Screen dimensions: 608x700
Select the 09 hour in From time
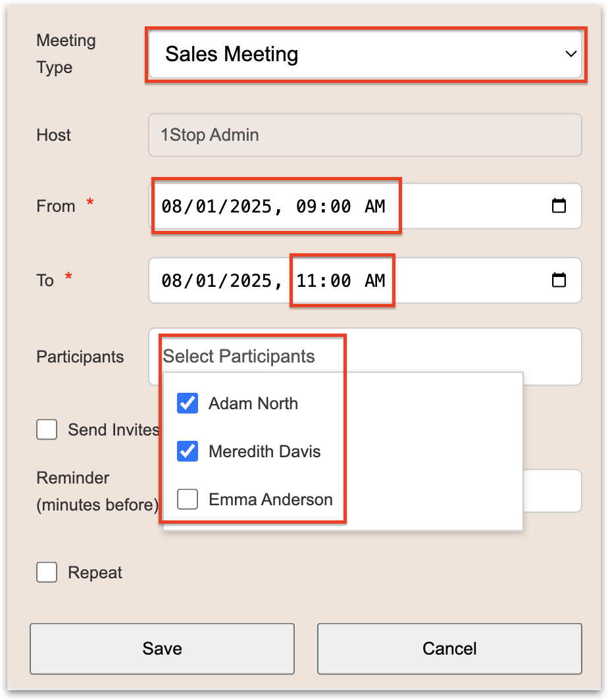click(306, 207)
